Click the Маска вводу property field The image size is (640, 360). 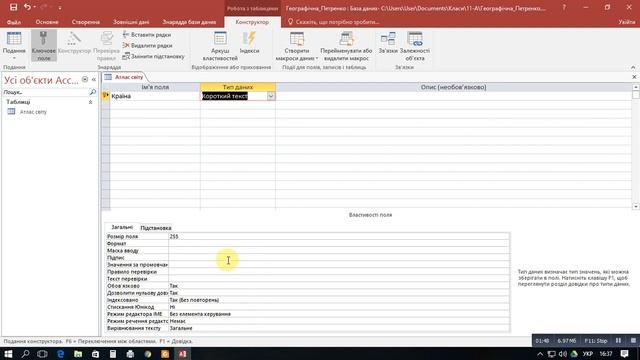click(x=339, y=251)
